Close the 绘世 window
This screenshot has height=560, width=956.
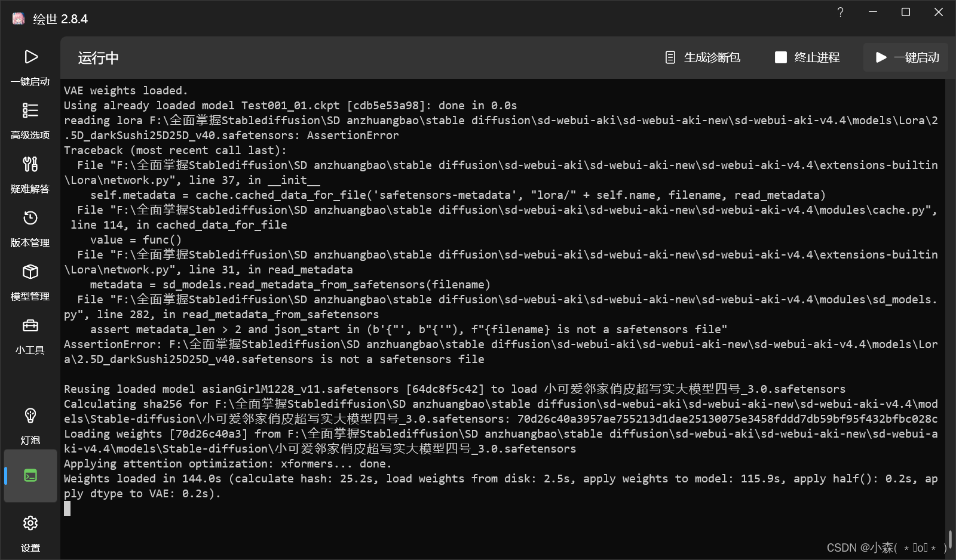(x=939, y=12)
